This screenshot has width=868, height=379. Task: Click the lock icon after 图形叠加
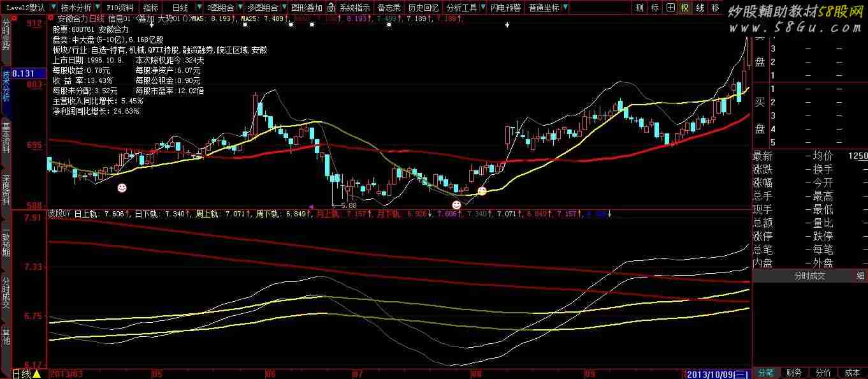coord(331,8)
